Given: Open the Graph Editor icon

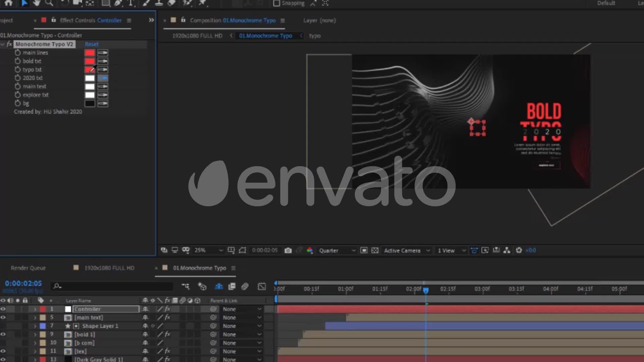Looking at the screenshot, I should click(262, 286).
